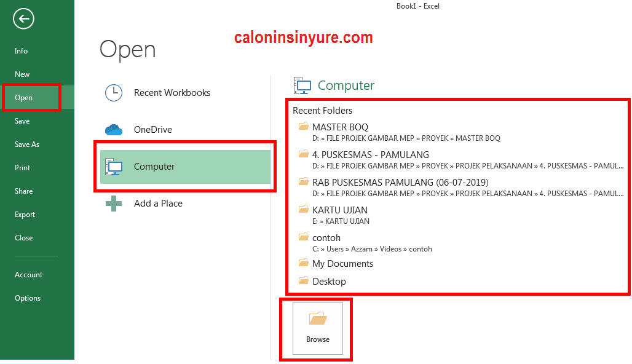This screenshot has width=632, height=364.
Task: Open the KARTU UJIAN folder name
Action: tap(340, 210)
